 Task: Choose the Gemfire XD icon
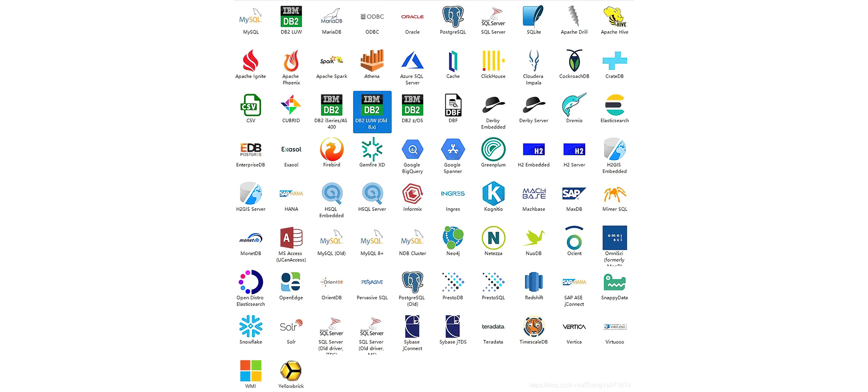[372, 150]
